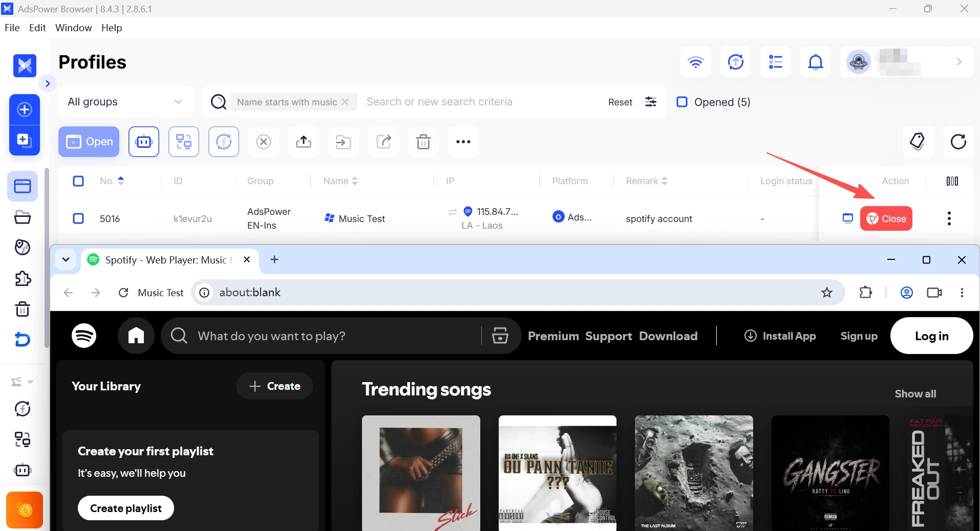Open the three-dot menu for profile 5016
Image resolution: width=980 pixels, height=531 pixels.
[x=949, y=218]
